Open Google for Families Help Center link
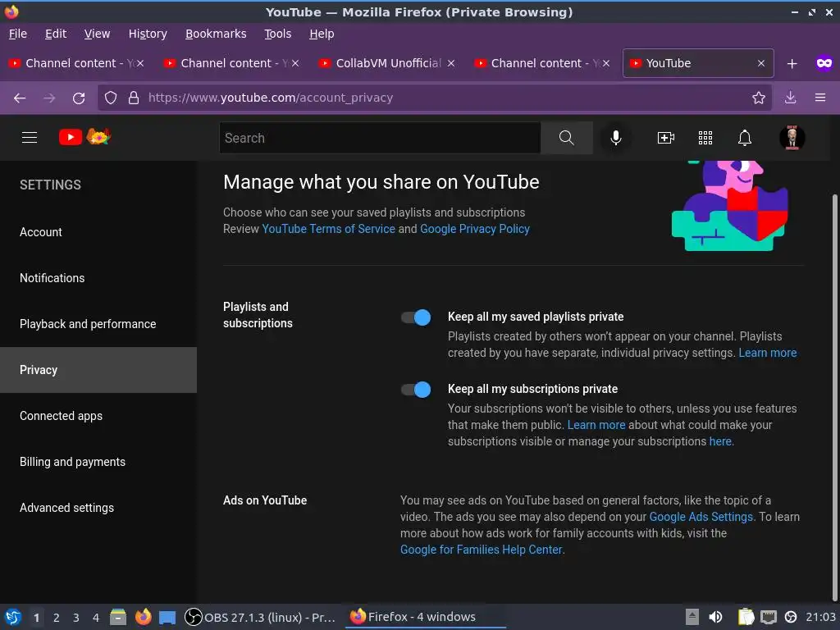 [x=481, y=550]
